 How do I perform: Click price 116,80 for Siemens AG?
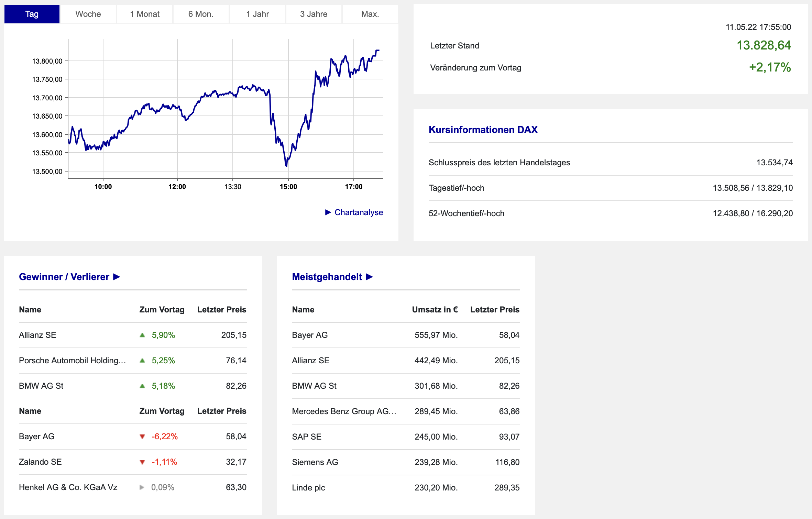point(507,462)
